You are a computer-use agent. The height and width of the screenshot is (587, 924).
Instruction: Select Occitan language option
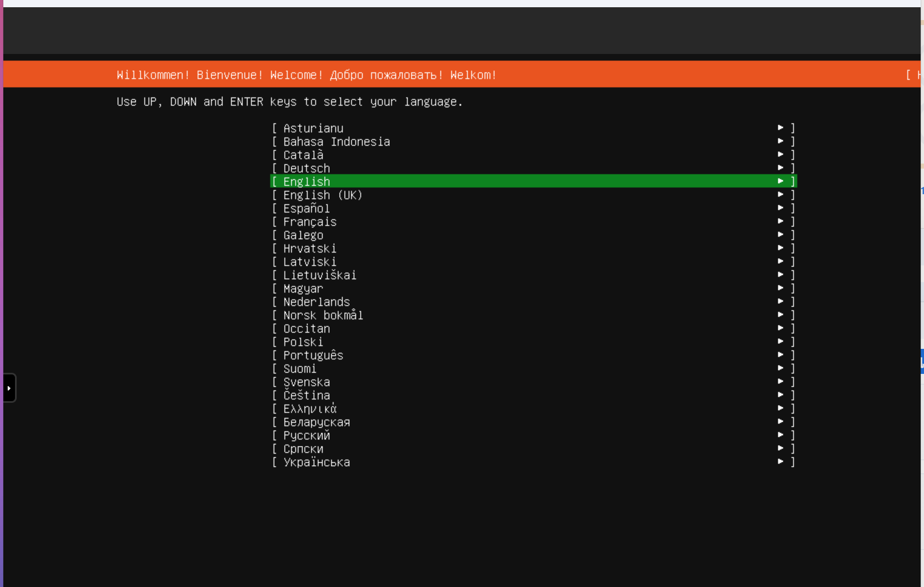(x=534, y=328)
